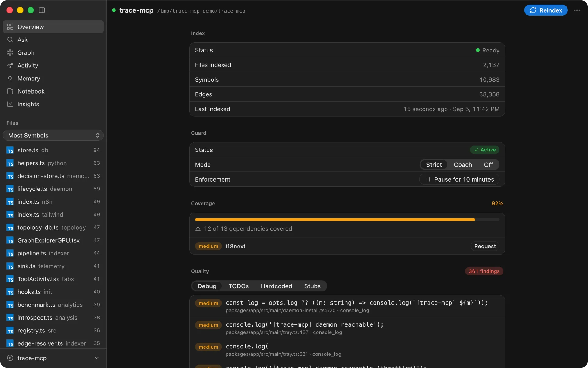Image resolution: width=588 pixels, height=368 pixels.
Task: Click Pause for 10 minutes
Action: (459, 179)
